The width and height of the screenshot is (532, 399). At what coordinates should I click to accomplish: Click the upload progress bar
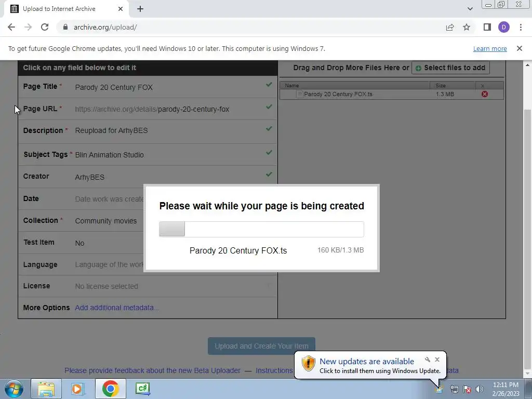[261, 229]
